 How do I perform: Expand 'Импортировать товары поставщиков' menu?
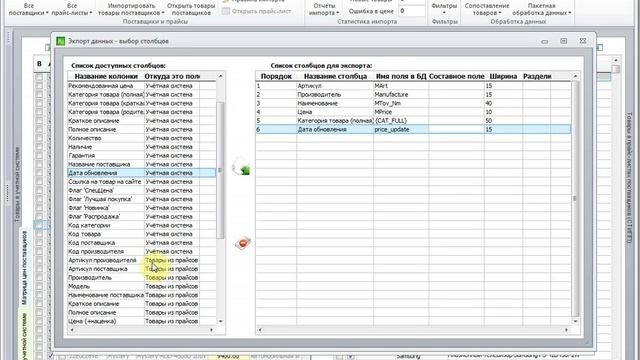pos(131,9)
